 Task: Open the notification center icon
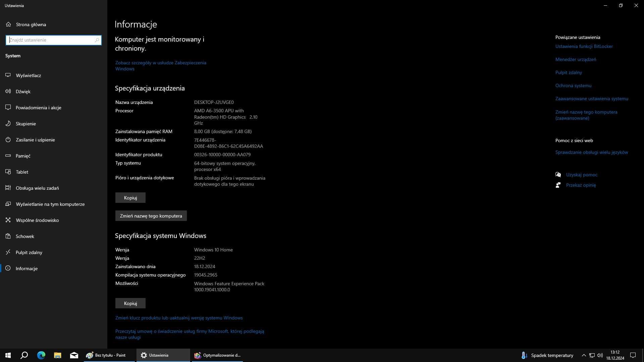point(633,355)
